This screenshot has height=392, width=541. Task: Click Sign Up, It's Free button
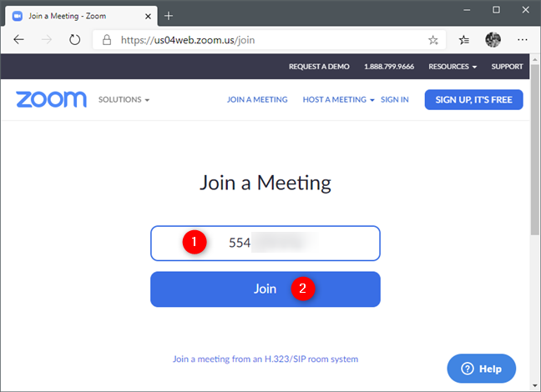(473, 99)
